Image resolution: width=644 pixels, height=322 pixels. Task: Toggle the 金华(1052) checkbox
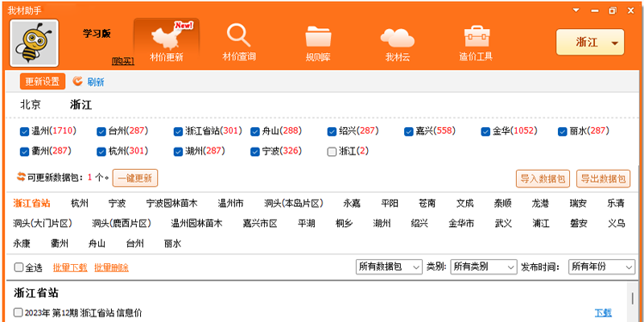coord(485,131)
